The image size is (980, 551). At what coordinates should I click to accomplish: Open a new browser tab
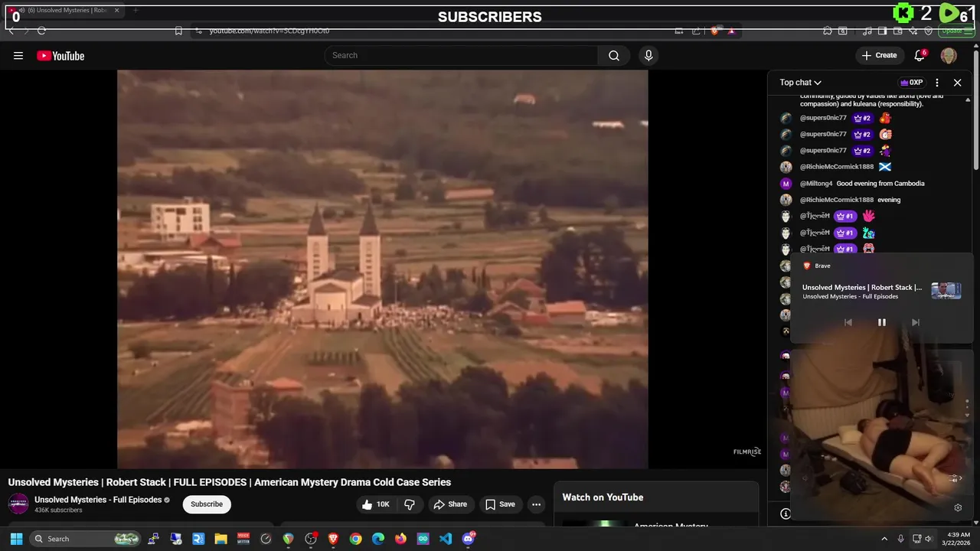tap(136, 11)
